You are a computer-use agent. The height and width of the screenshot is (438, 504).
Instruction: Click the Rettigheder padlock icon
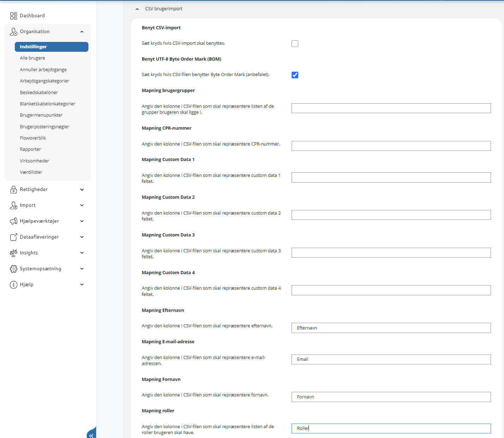point(13,190)
